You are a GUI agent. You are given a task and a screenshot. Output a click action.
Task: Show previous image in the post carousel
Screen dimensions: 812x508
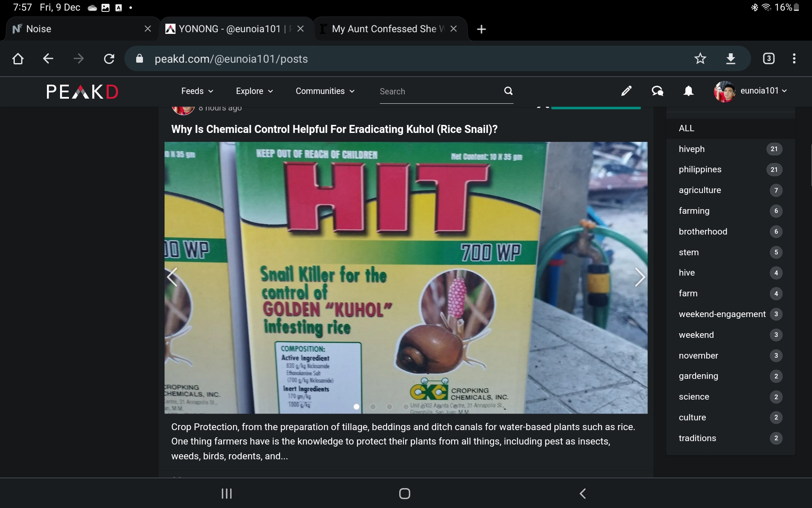(x=172, y=277)
